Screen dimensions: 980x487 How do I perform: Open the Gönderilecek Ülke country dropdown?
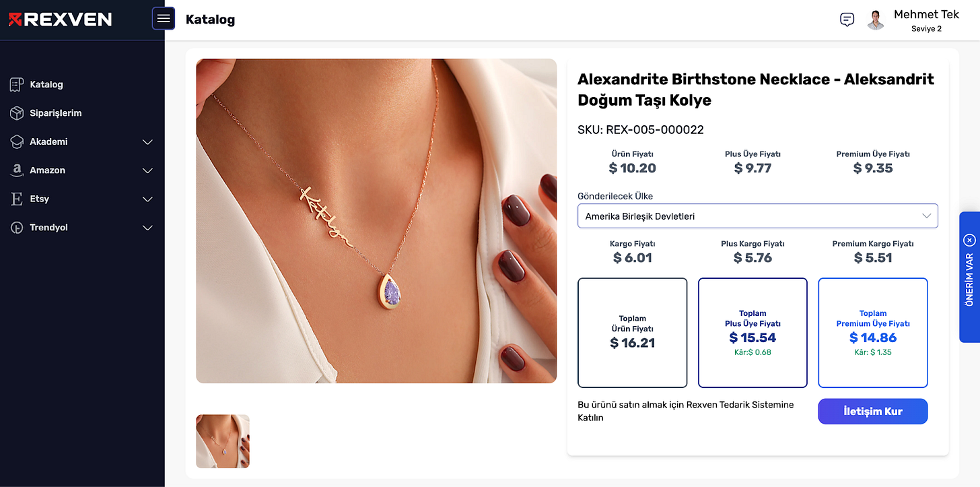click(x=758, y=216)
